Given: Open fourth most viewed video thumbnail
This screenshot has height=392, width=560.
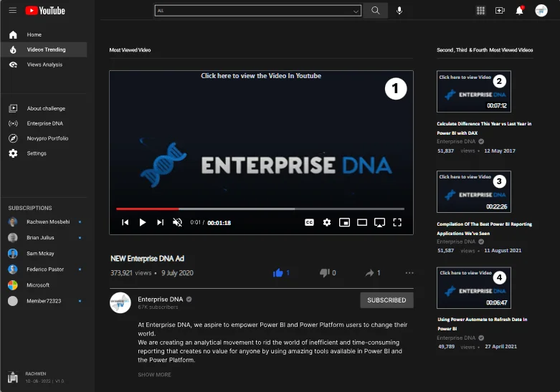Looking at the screenshot, I should tap(473, 288).
